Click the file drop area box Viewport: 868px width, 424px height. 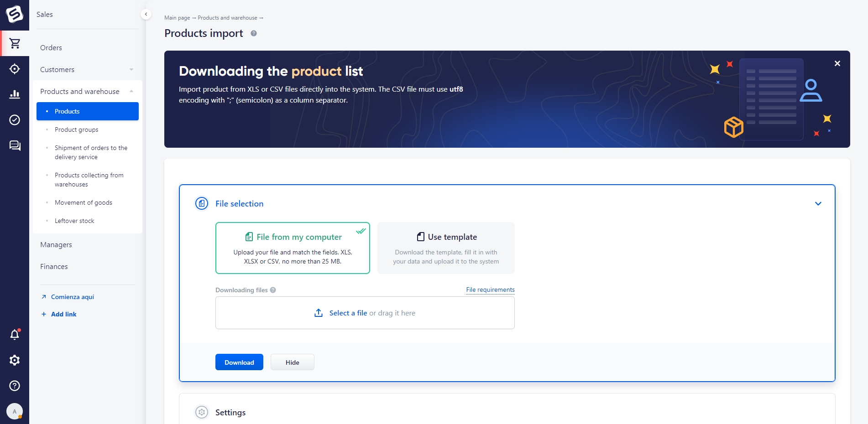[x=365, y=313]
